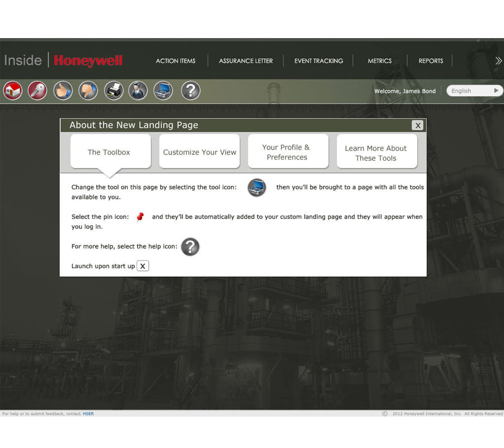Expand more navigation items with double chevron
The image size is (504, 448).
coord(498,60)
